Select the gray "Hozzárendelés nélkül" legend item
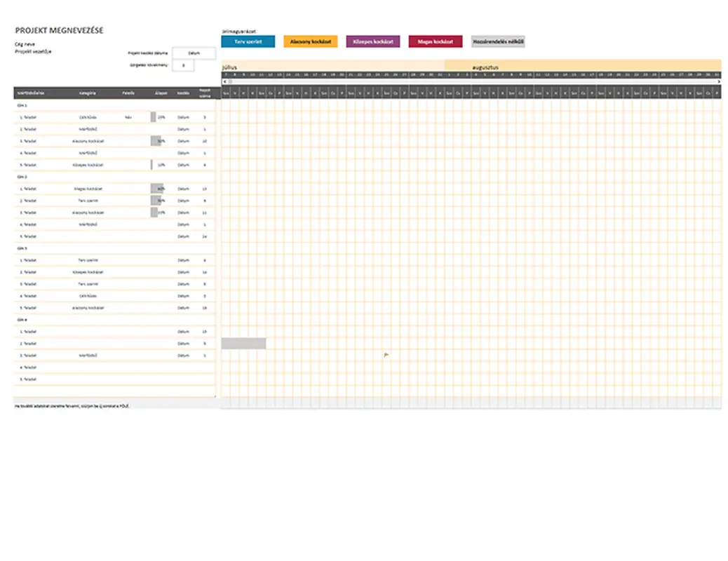The image size is (728, 561). 499,41
